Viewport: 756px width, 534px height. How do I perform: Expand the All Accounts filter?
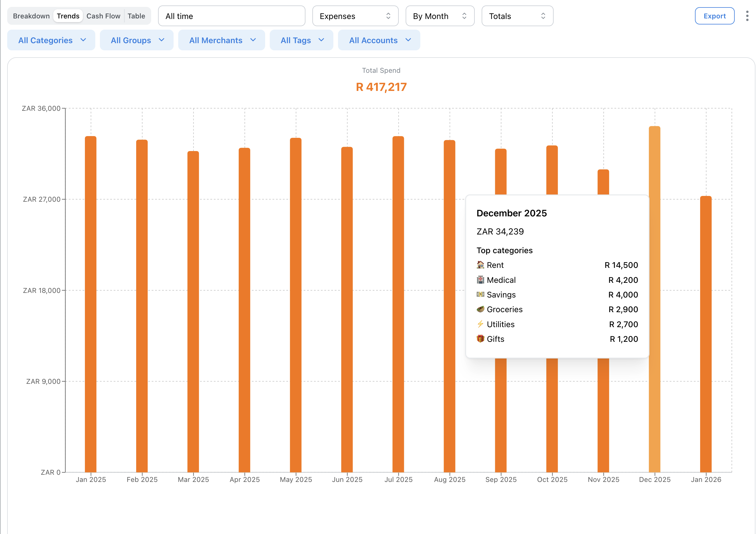coord(379,40)
